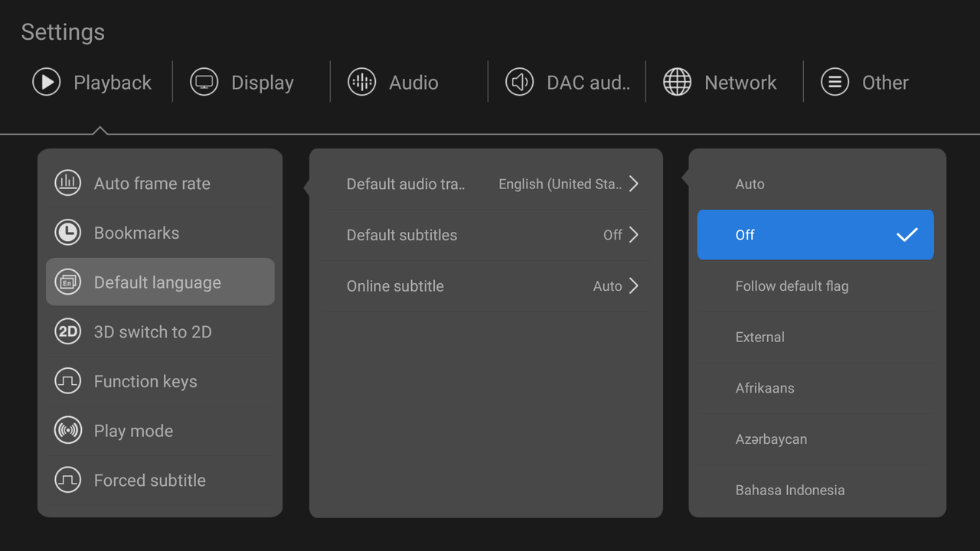Select the Default language menu item
This screenshot has width=980, height=551.
[160, 282]
